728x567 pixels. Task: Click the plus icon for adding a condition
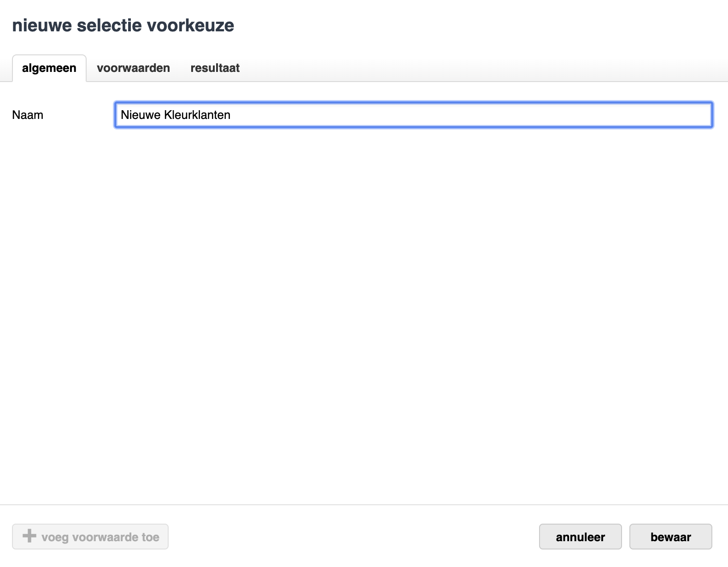29,536
